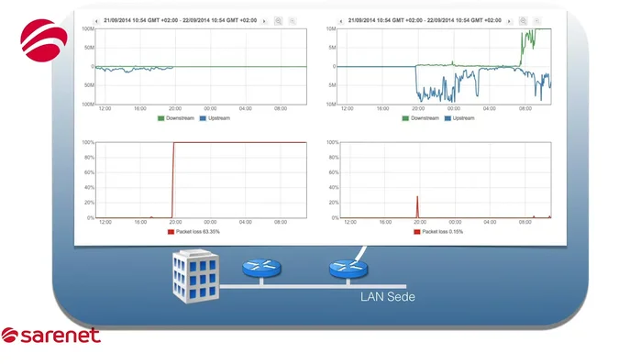
Task: Click Packet loss 0.15% legend
Action: click(x=438, y=232)
